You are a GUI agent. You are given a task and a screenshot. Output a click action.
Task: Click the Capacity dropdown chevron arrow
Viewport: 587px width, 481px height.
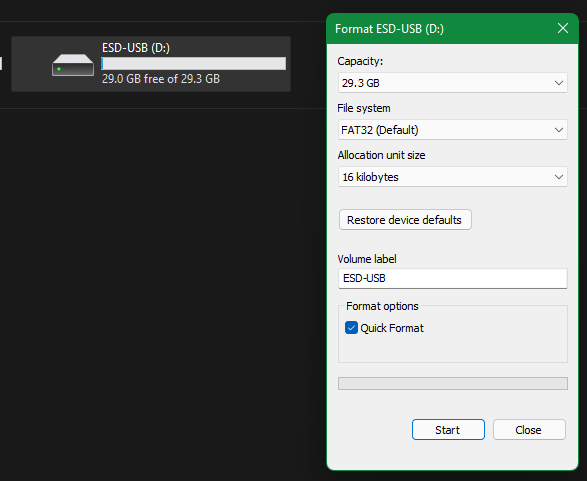(x=559, y=83)
